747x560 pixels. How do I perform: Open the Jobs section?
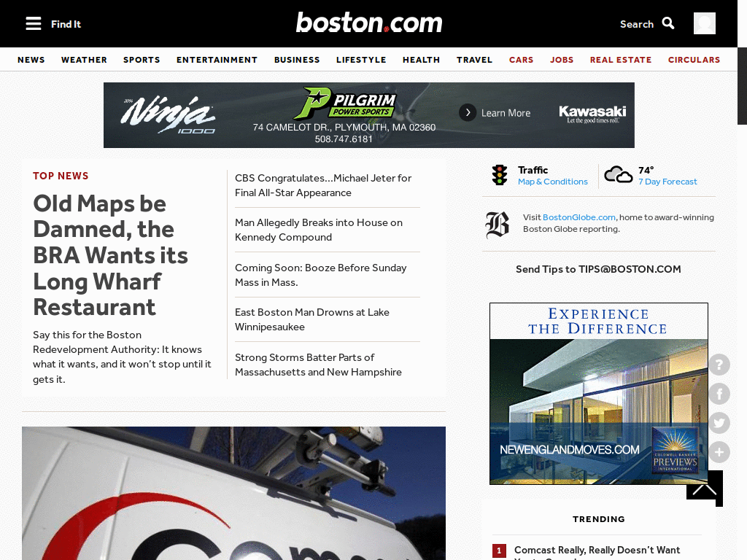pyautogui.click(x=562, y=60)
